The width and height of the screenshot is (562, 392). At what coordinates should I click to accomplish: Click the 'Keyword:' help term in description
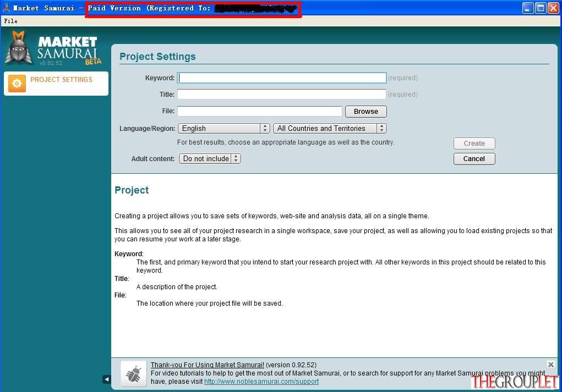click(x=129, y=254)
